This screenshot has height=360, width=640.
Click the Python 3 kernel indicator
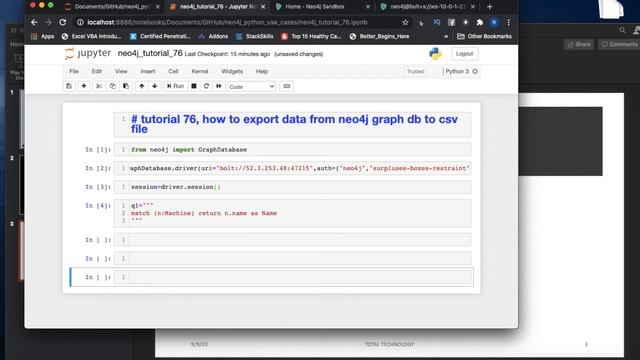461,71
